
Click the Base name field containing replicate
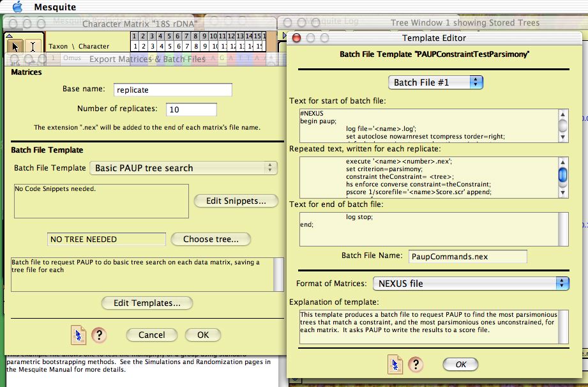[173, 89]
